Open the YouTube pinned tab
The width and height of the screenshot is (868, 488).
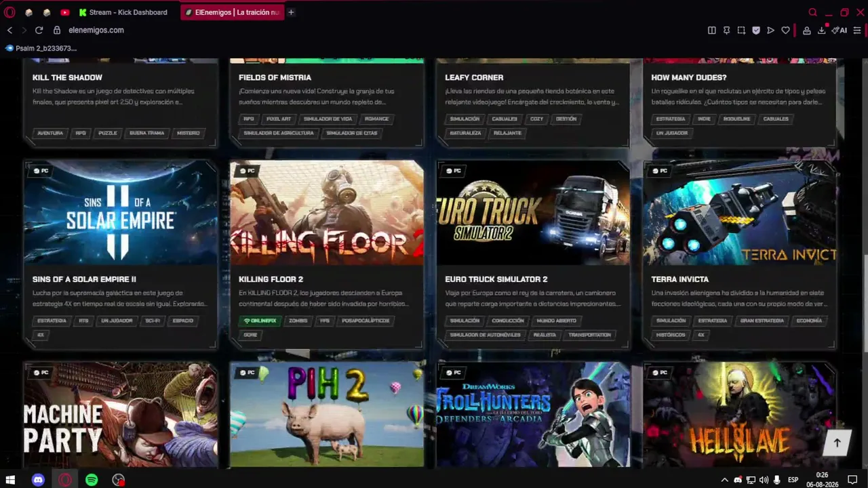(64, 12)
